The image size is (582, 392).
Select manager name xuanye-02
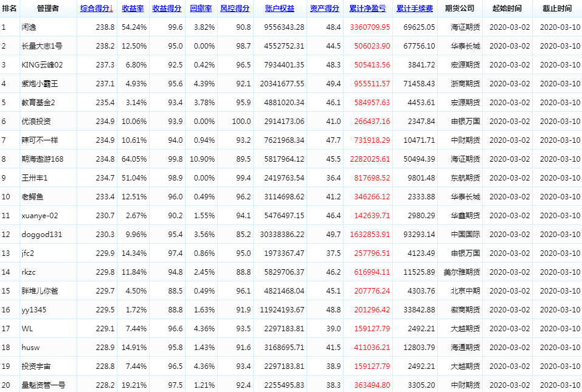click(x=40, y=216)
